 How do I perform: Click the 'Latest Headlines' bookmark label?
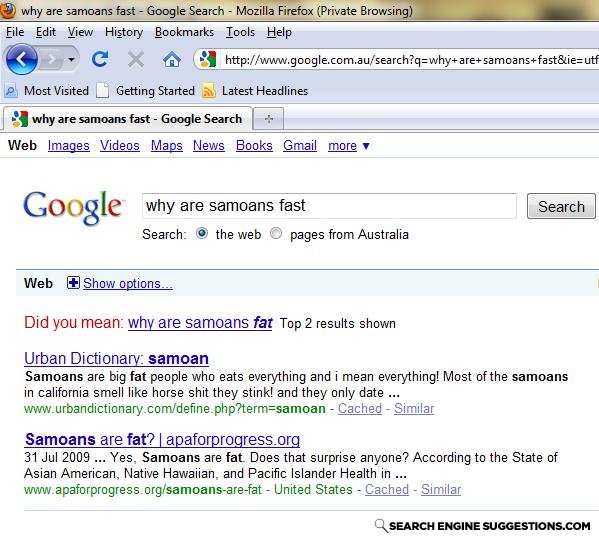click(x=265, y=91)
